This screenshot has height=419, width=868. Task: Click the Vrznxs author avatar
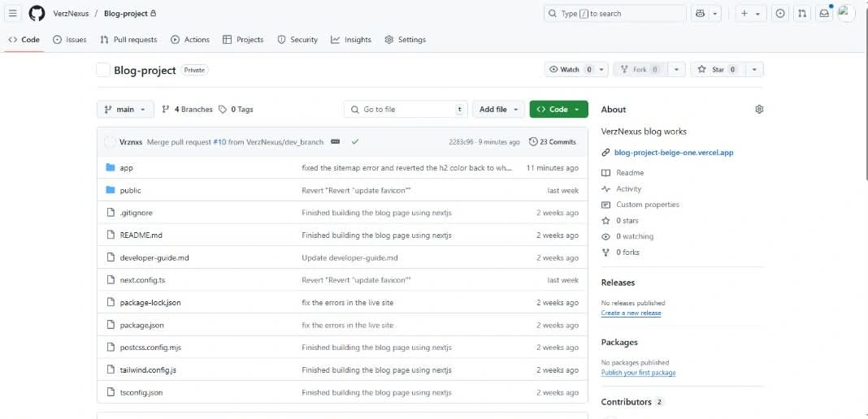tap(111, 142)
